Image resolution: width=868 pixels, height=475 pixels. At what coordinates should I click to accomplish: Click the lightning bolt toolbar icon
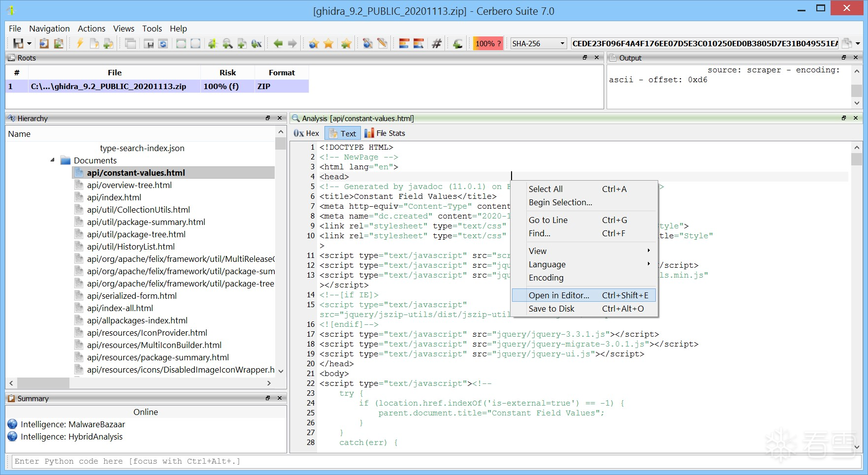[x=79, y=44]
